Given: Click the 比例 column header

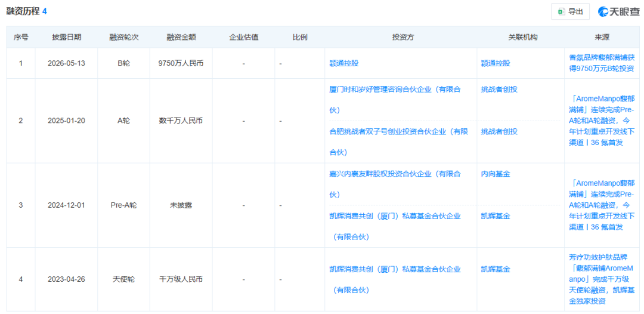Looking at the screenshot, I should pos(300,37).
